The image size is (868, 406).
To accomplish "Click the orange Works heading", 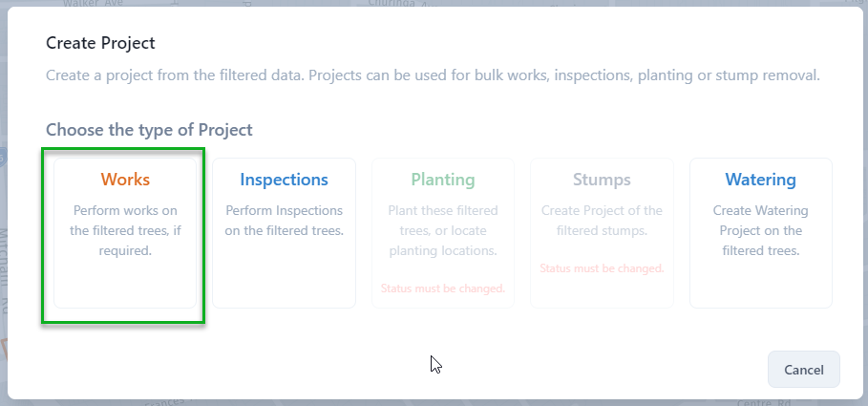I will (125, 180).
